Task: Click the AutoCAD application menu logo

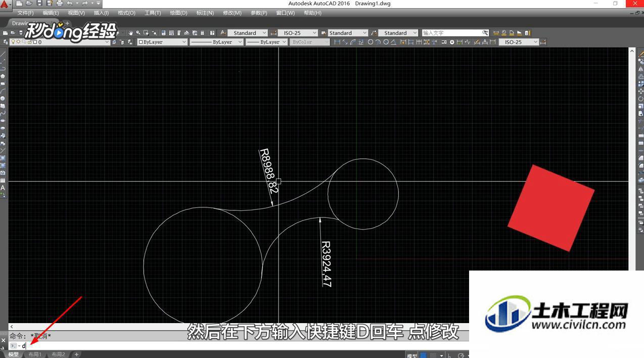Action: coord(6,4)
